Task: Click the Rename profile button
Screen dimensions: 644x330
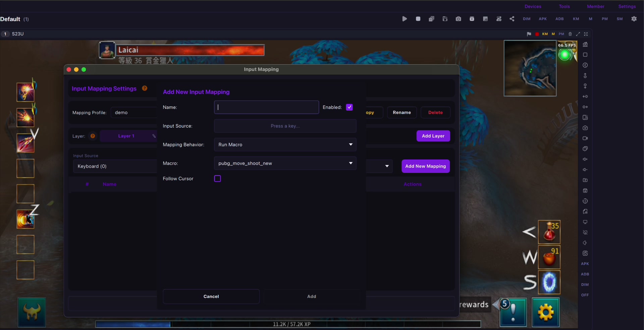Action: pos(402,112)
